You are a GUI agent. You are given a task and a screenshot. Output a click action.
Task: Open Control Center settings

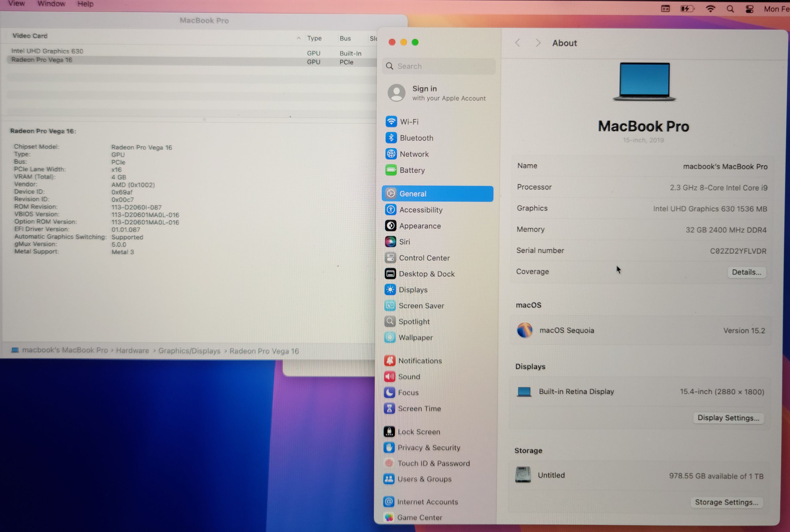point(424,258)
